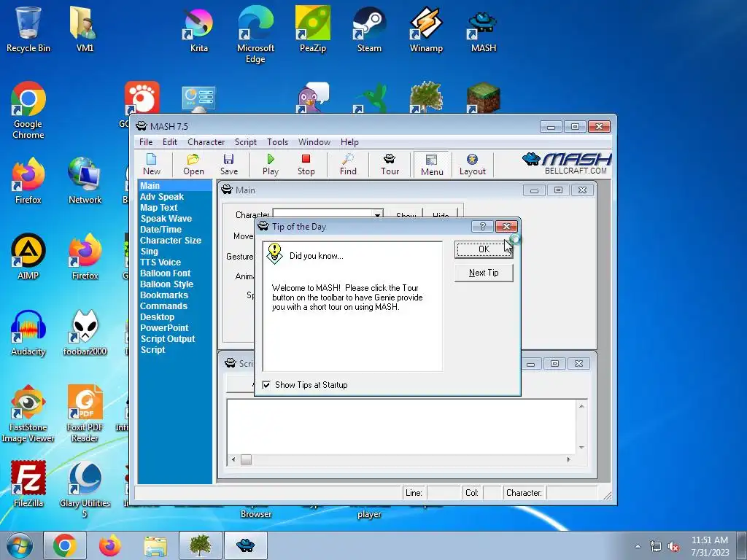Select TTS Voice in the sidebar
This screenshot has height=560, width=747.
pyautogui.click(x=160, y=262)
